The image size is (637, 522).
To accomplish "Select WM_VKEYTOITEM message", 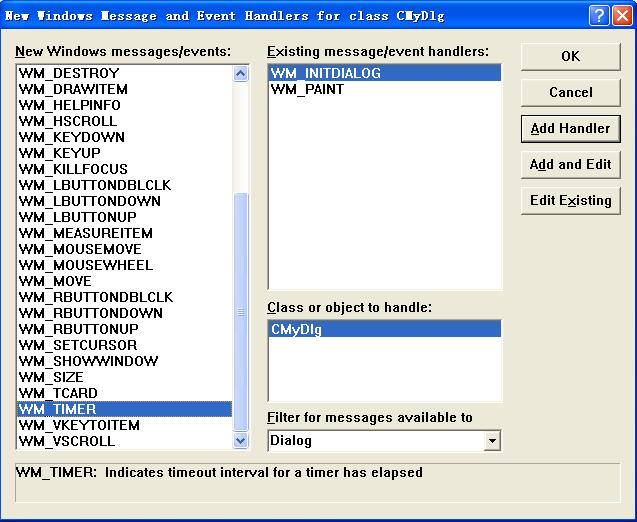I will click(x=125, y=425).
